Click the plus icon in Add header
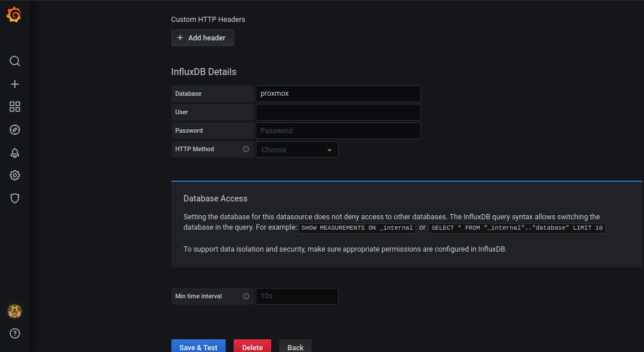Viewport: 644px width, 352px height. pyautogui.click(x=180, y=38)
